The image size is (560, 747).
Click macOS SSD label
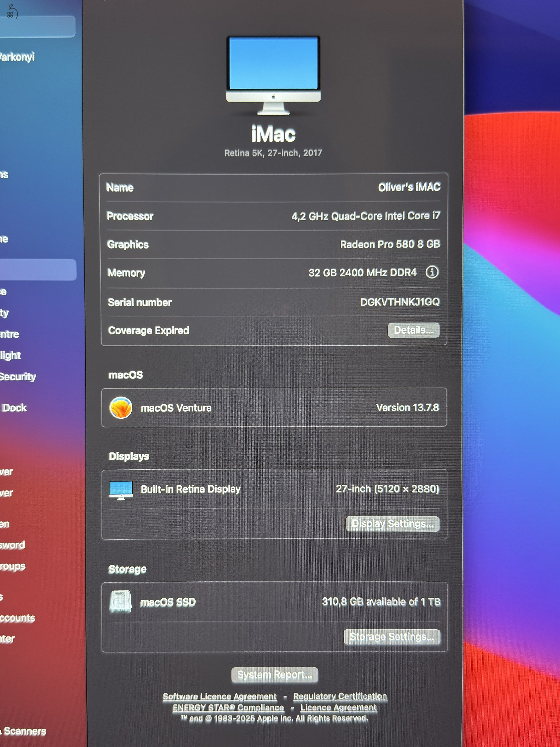168,602
